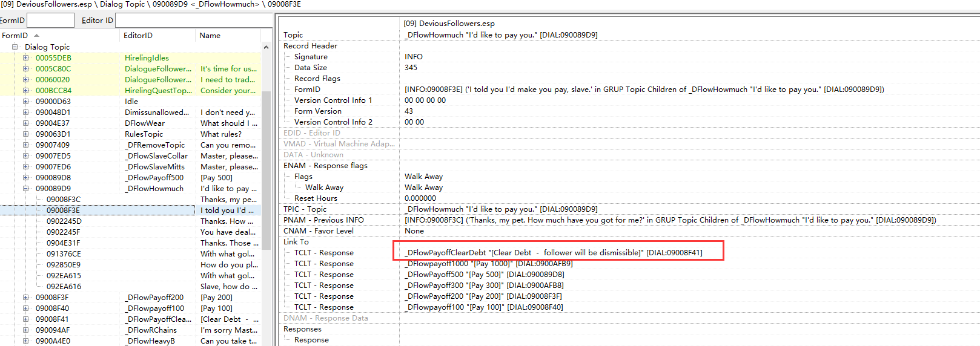Click the _DFlowPayoff200 Pay 200 response value
980x346 pixels.
tap(483, 296)
